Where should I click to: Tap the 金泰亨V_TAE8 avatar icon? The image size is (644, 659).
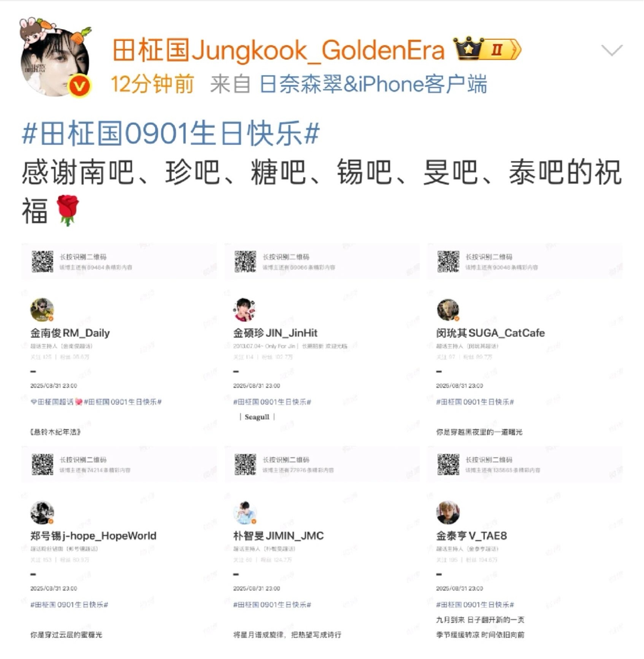[x=448, y=513]
